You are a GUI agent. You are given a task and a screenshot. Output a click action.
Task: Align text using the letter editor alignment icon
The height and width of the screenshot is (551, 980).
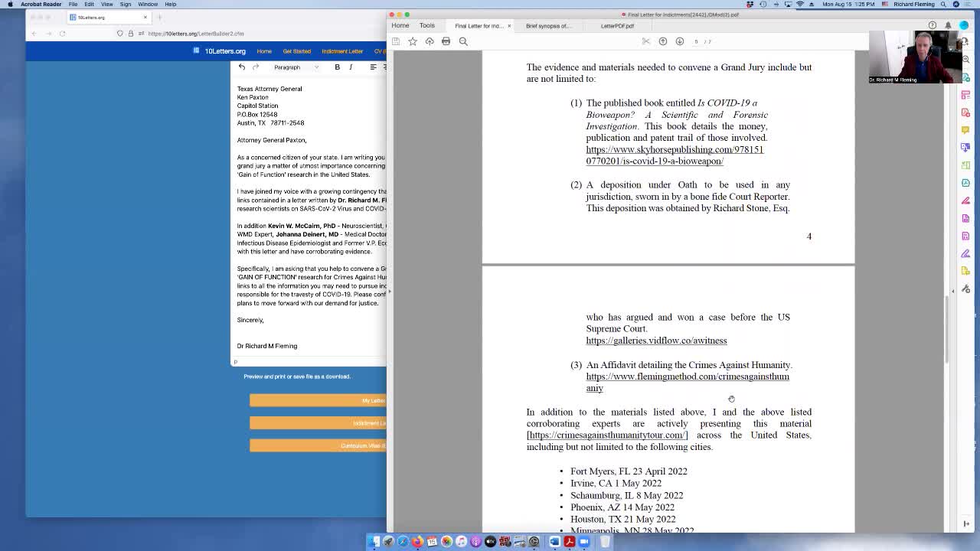click(x=373, y=67)
